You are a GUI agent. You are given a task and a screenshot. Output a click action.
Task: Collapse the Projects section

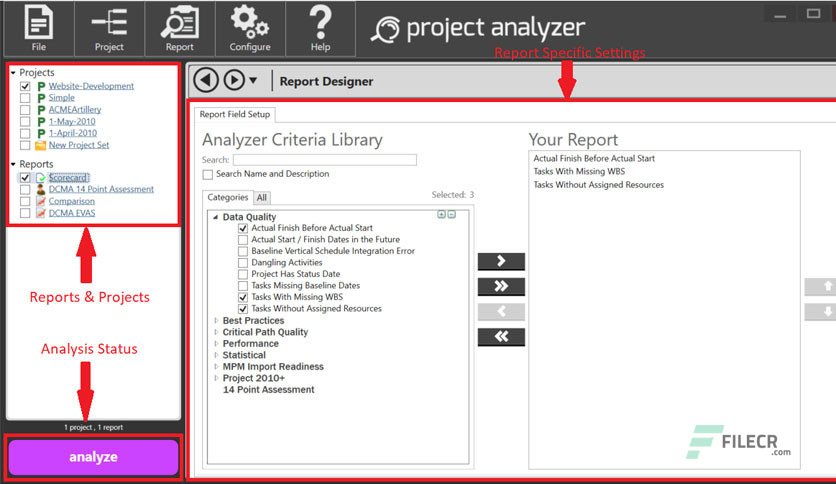[13, 72]
